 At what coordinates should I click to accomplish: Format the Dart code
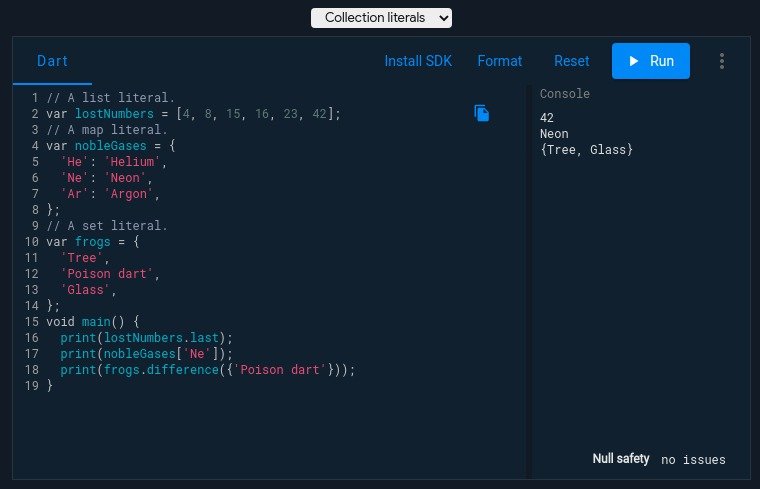(500, 61)
